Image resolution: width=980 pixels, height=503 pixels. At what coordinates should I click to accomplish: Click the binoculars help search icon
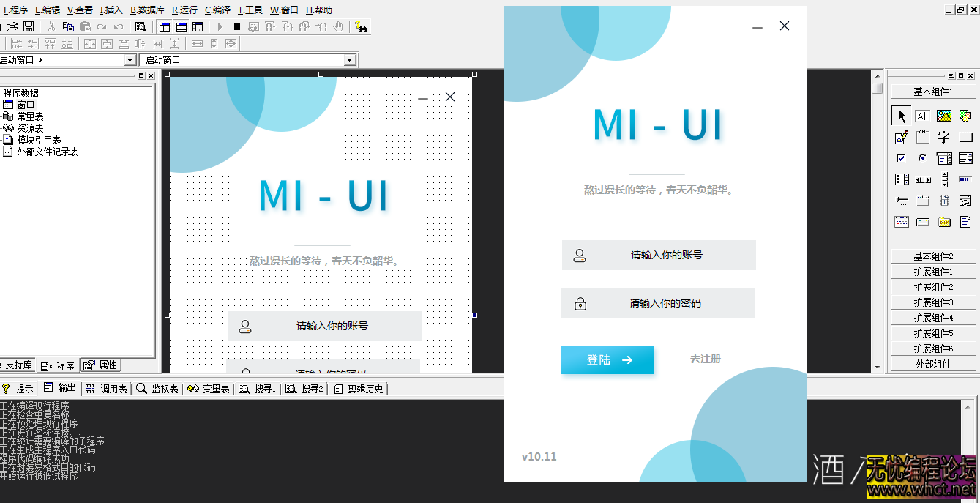(361, 27)
